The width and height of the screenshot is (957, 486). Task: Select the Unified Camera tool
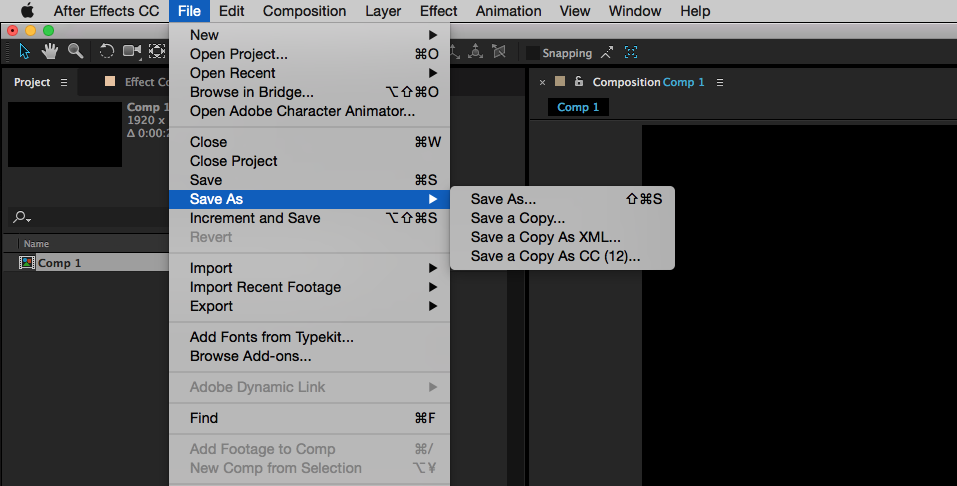pyautogui.click(x=132, y=51)
